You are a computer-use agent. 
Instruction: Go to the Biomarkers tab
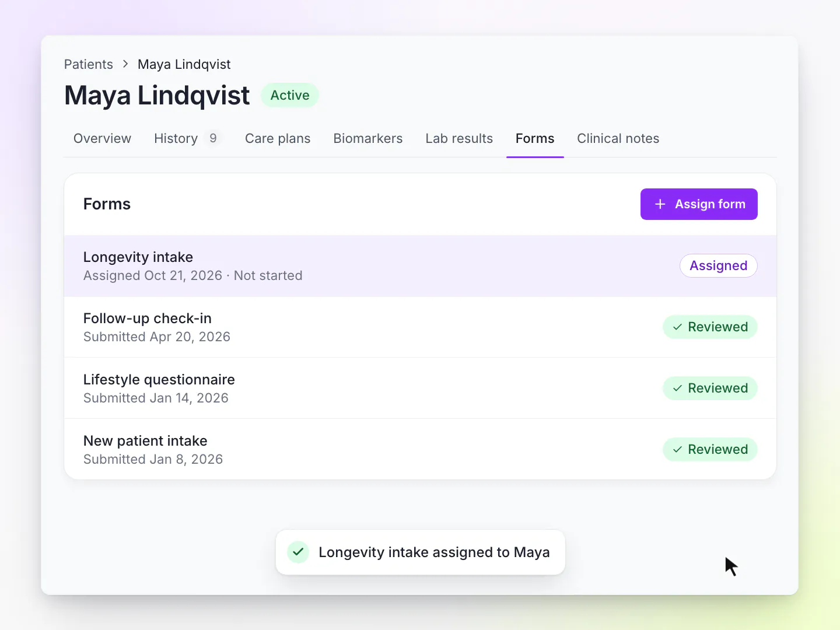point(368,138)
